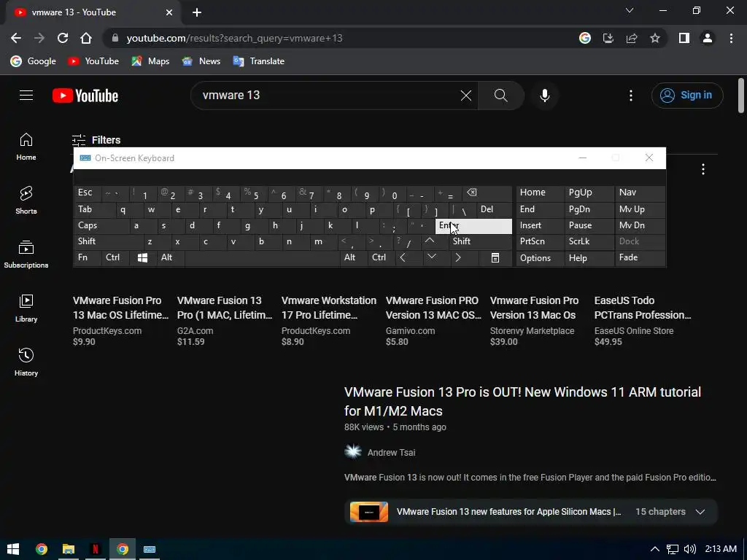The image size is (747, 560).
Task: Toggle ScrLk key on On-Screen Keyboard
Action: [x=589, y=241]
